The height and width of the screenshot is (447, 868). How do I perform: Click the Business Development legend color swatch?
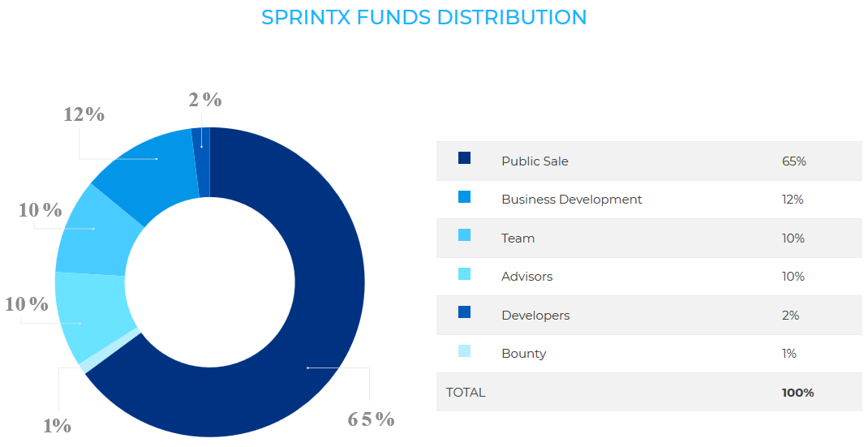pyautogui.click(x=464, y=197)
